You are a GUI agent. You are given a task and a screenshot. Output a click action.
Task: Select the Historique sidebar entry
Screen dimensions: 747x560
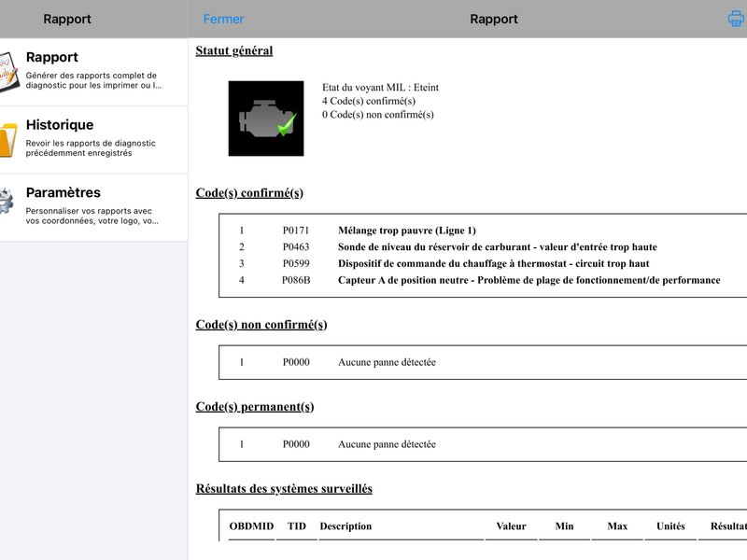pos(94,139)
